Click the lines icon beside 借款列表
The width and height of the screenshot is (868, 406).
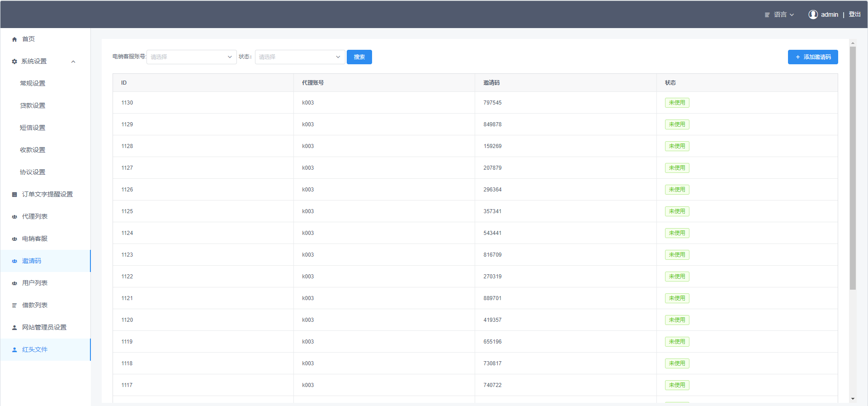[14, 306]
